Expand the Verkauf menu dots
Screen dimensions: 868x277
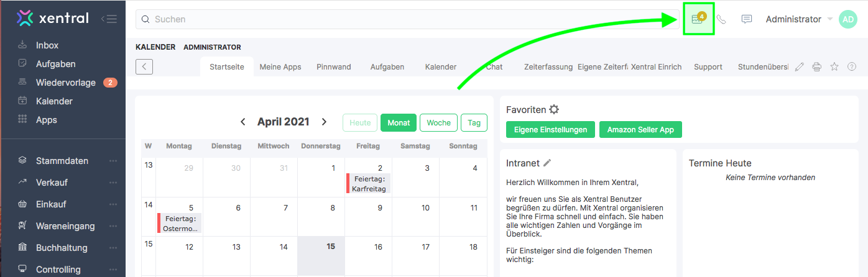click(113, 183)
